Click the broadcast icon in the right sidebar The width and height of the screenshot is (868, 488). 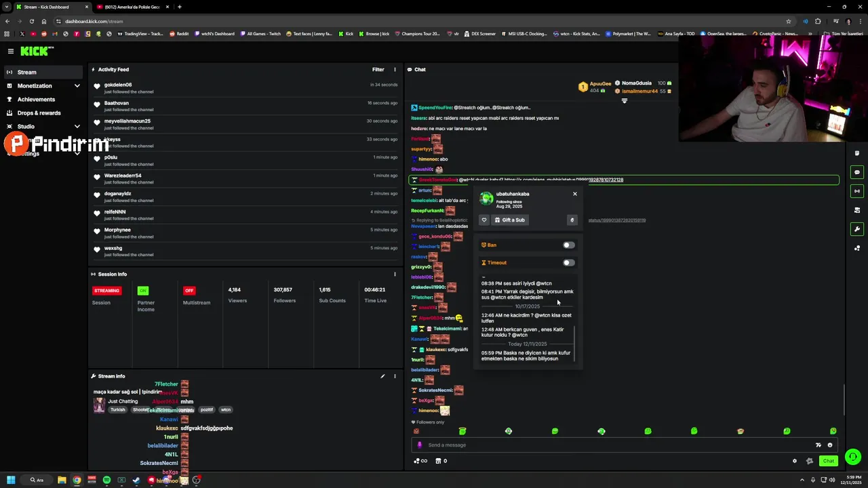[857, 191]
